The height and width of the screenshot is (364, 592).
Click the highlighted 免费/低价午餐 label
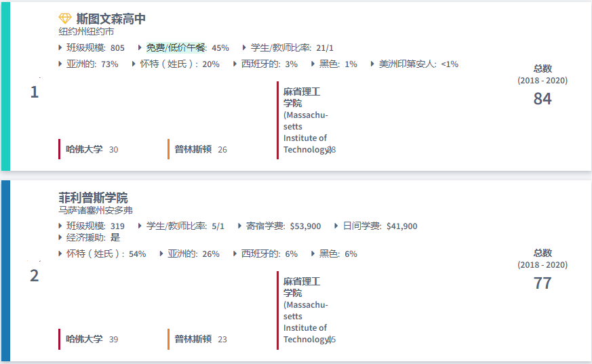coord(176,47)
